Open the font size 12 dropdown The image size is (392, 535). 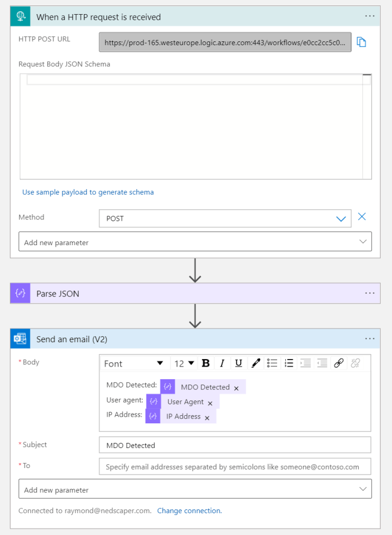[x=184, y=363]
